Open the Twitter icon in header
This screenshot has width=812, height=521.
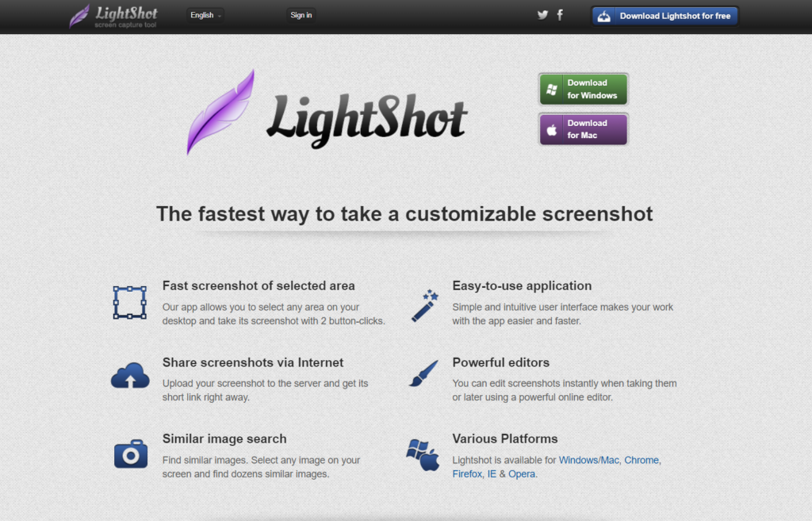(542, 15)
